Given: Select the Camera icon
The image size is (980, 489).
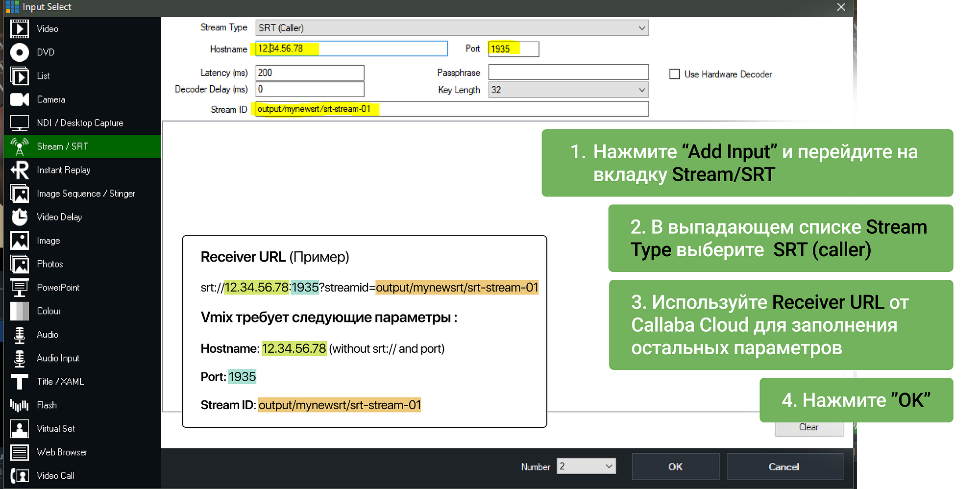Looking at the screenshot, I should tap(20, 99).
